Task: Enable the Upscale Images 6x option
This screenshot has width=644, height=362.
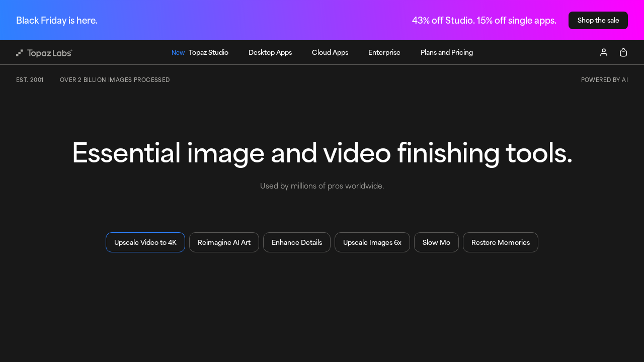Action: [372, 242]
